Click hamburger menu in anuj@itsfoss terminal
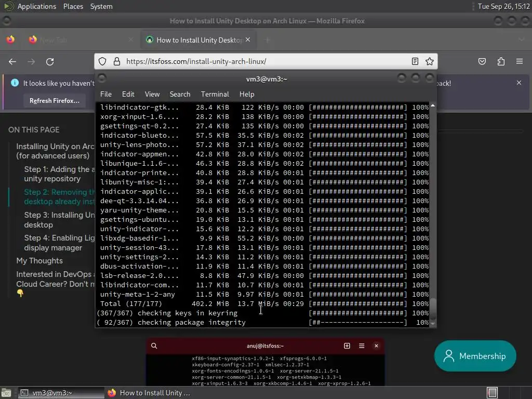The image size is (532, 399). point(362,345)
